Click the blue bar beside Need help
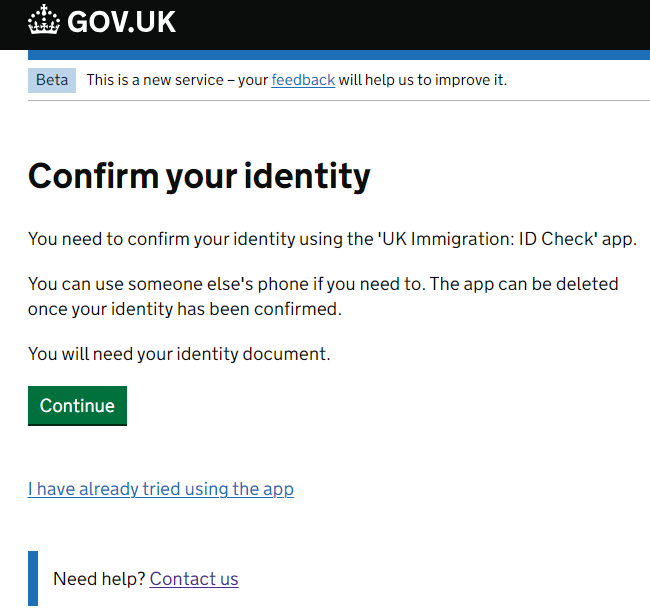 33,578
